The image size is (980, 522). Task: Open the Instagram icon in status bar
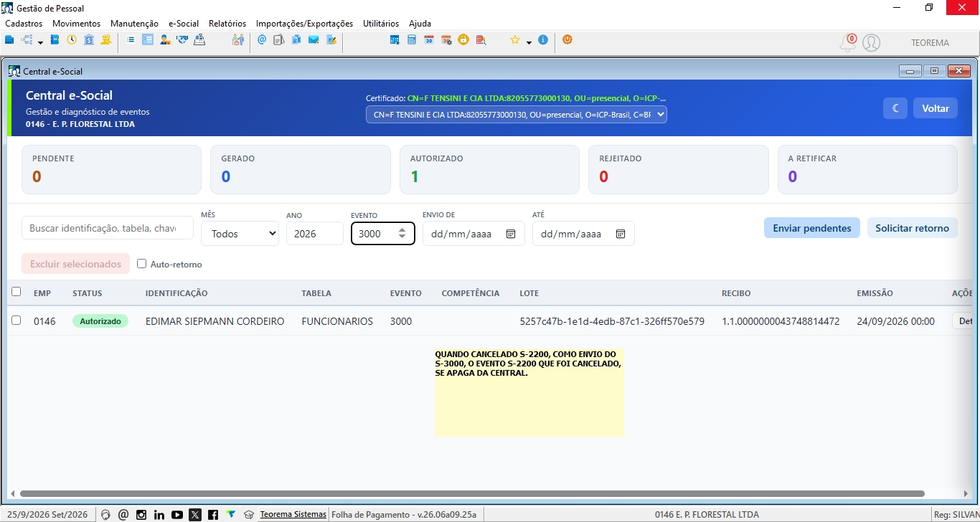click(141, 515)
